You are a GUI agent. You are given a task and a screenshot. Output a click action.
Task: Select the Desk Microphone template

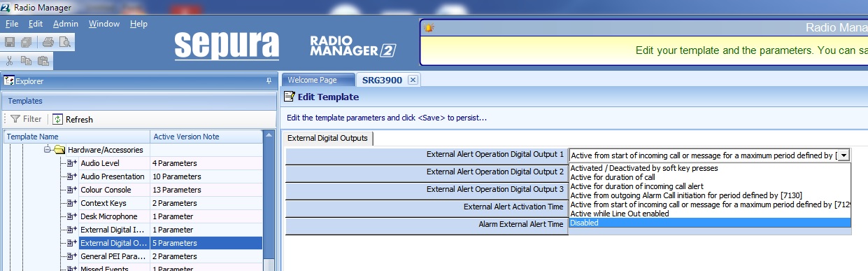click(109, 216)
